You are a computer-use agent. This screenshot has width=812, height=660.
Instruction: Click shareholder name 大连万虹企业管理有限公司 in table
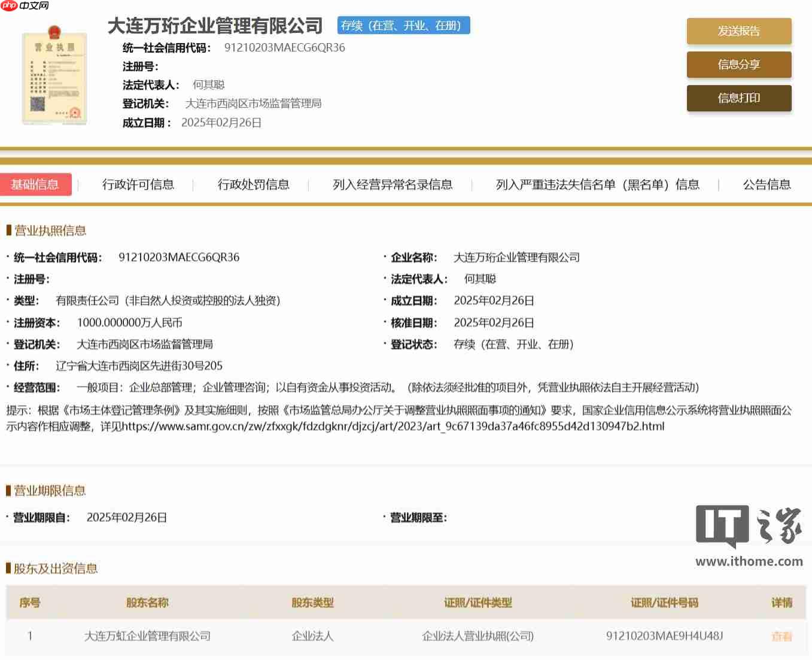tap(147, 636)
